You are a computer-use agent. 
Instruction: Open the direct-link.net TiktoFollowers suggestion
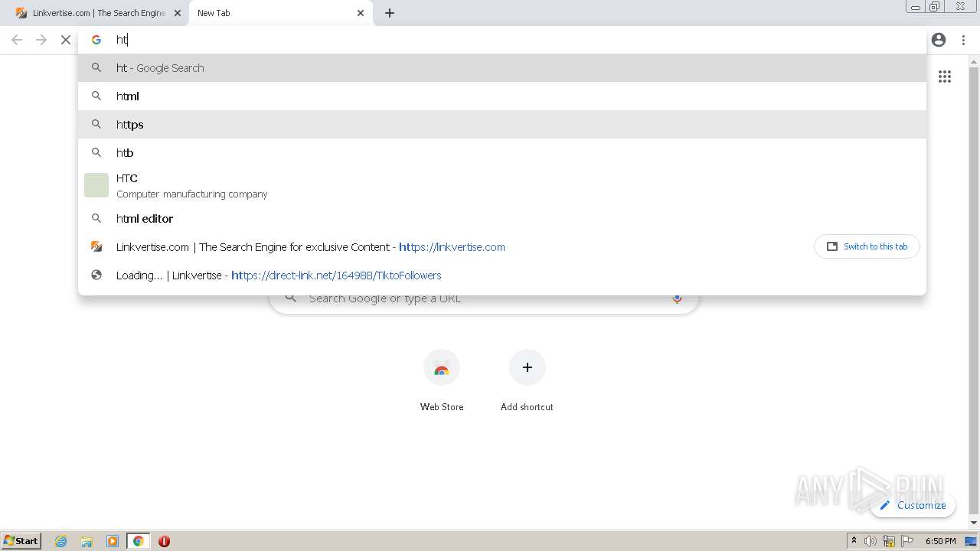click(x=502, y=275)
